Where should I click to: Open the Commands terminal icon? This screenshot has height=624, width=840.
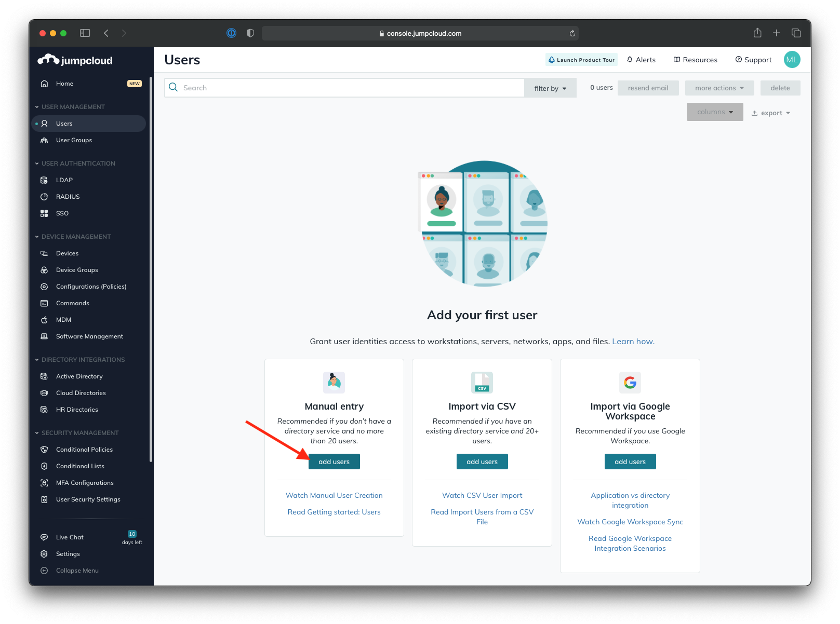pyautogui.click(x=44, y=303)
